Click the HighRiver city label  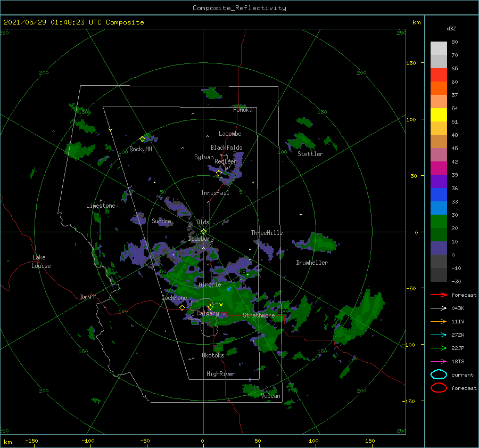221,374
